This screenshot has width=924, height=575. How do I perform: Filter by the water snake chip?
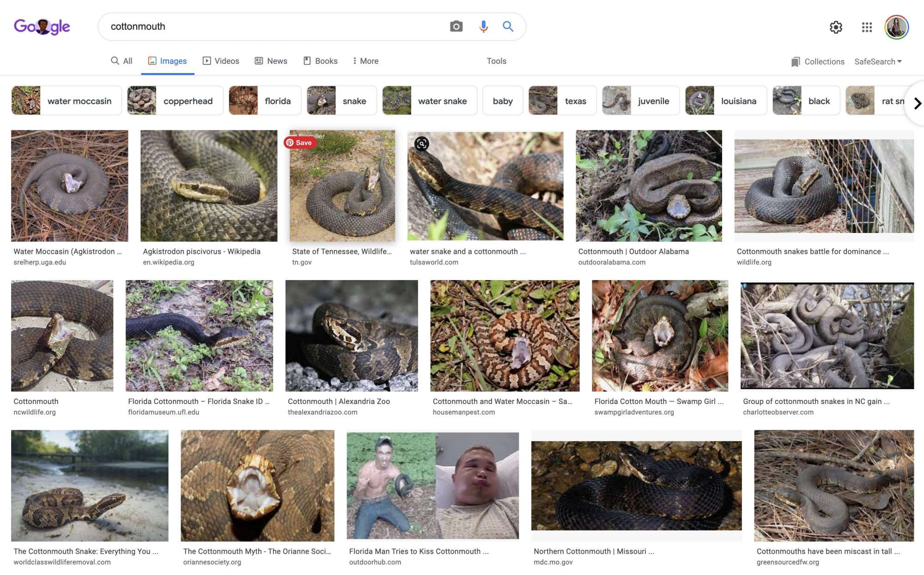(429, 100)
